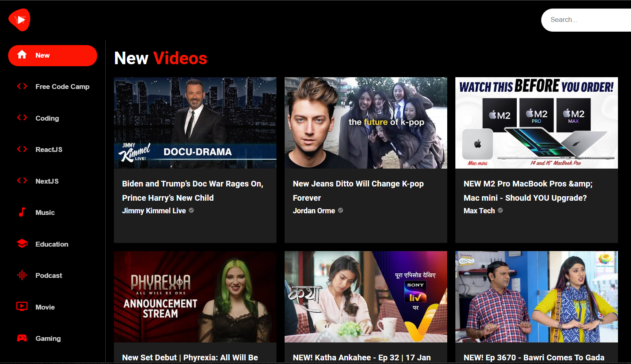The image size is (631, 364).
Task: Visit the Jimmy Kimmel Live channel
Action: point(154,210)
